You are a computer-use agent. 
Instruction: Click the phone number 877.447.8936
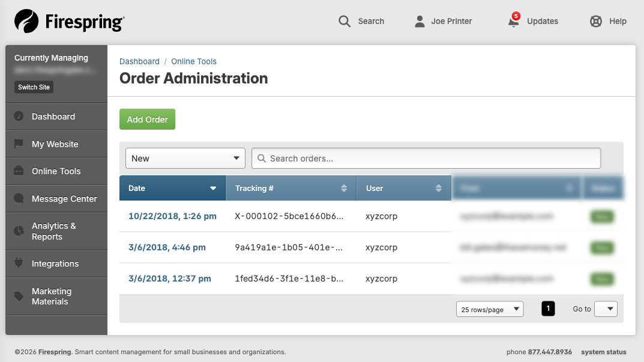[x=550, y=352]
